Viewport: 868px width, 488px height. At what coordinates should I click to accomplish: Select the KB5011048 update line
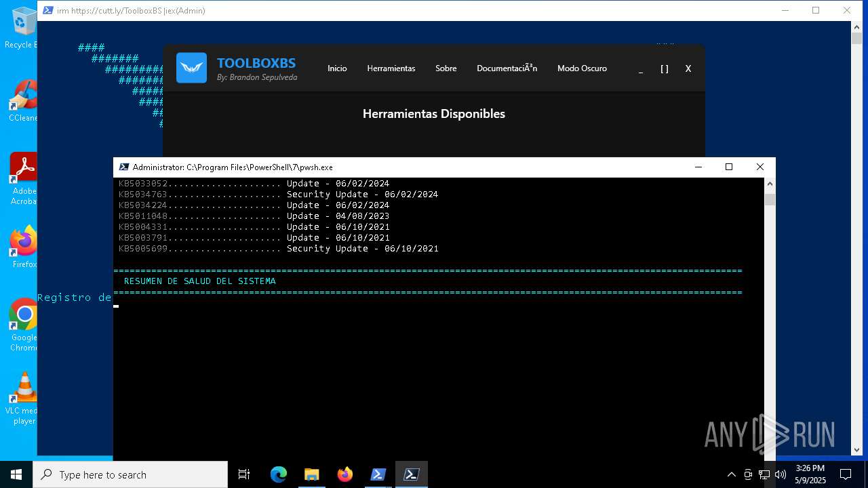point(254,216)
